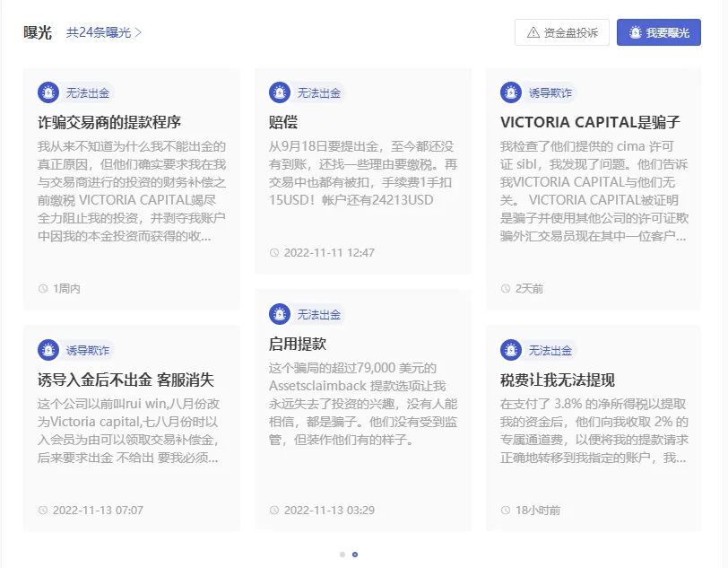Image resolution: width=728 pixels, height=568 pixels.
Task: Click clock icon beside 2022-11-13 03:29
Action: tap(274, 511)
